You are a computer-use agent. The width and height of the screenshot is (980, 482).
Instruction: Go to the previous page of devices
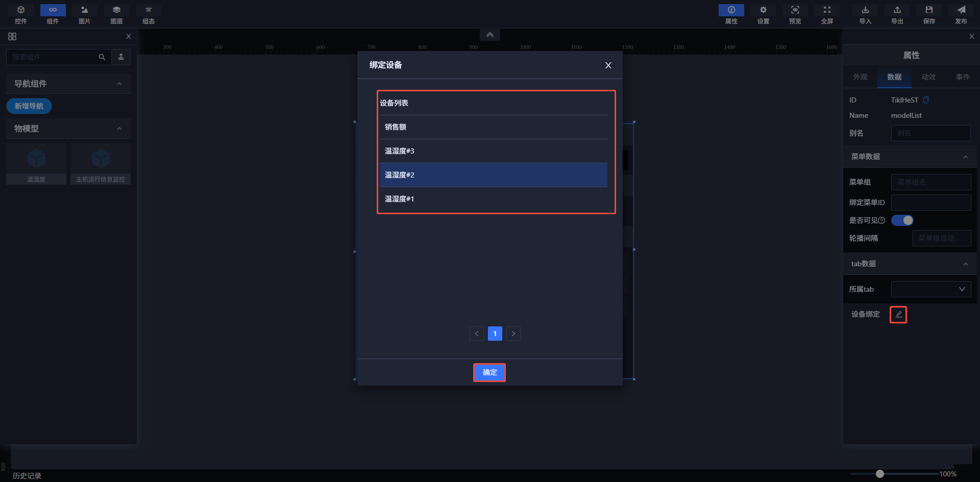477,334
